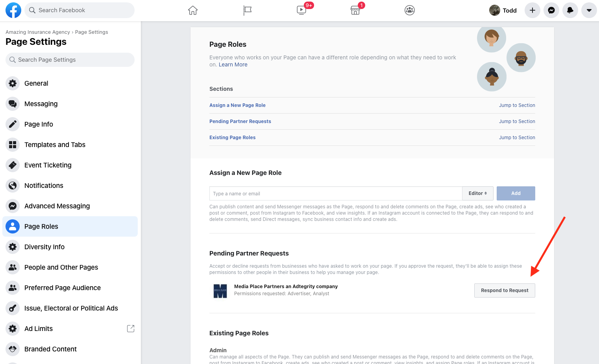
Task: Open the Groups icon
Action: point(410,10)
